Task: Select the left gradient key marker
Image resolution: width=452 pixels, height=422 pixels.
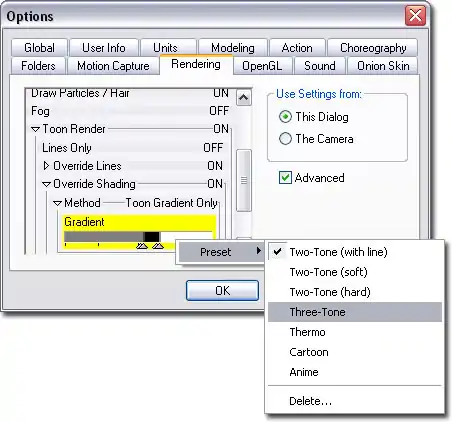Action: (x=142, y=246)
